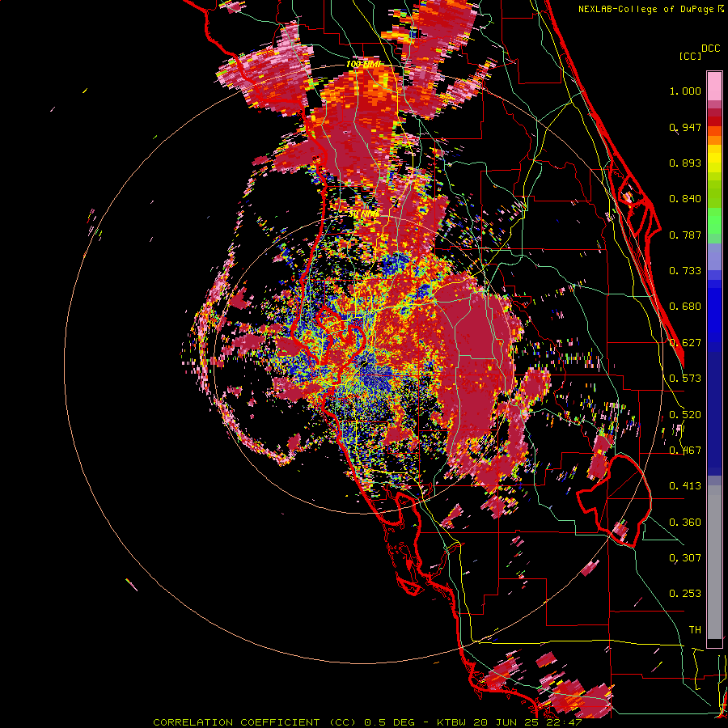The width and height of the screenshot is (728, 728).
Task: Select the 0.307 legend value
Action: [x=685, y=558]
